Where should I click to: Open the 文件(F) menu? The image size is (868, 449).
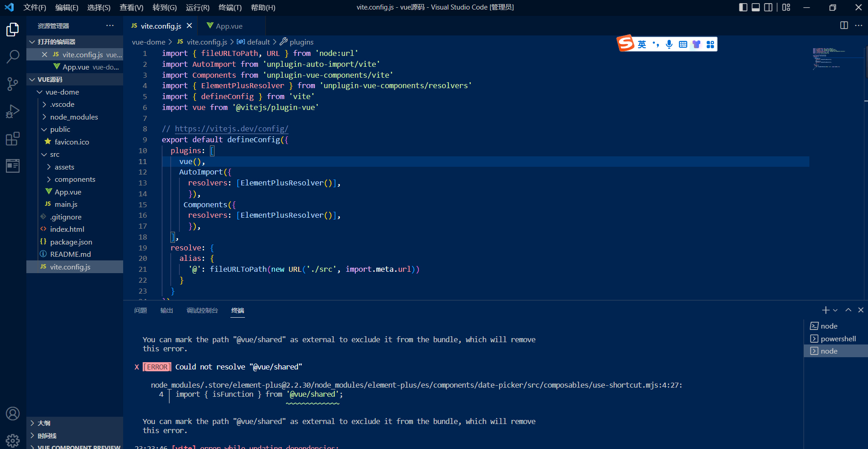[35, 7]
